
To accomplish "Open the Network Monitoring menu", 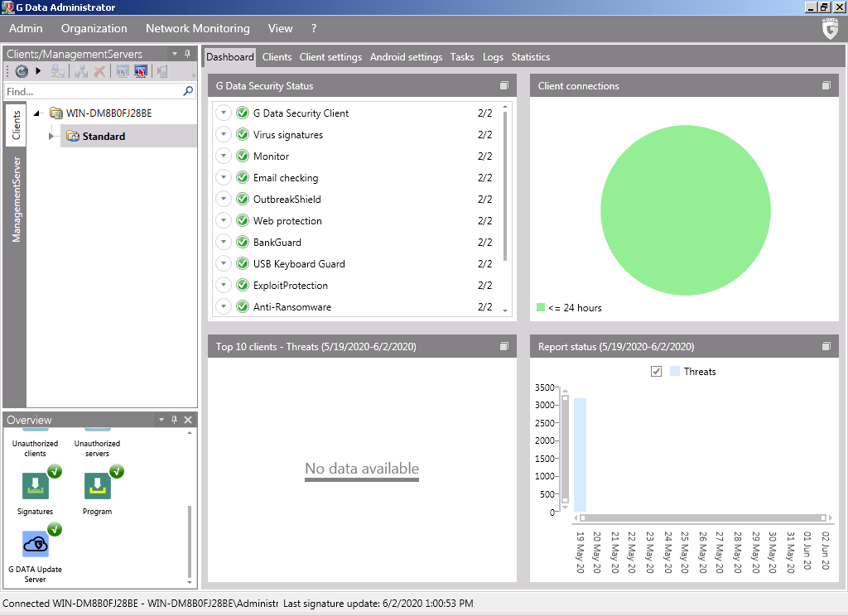I will 197,28.
